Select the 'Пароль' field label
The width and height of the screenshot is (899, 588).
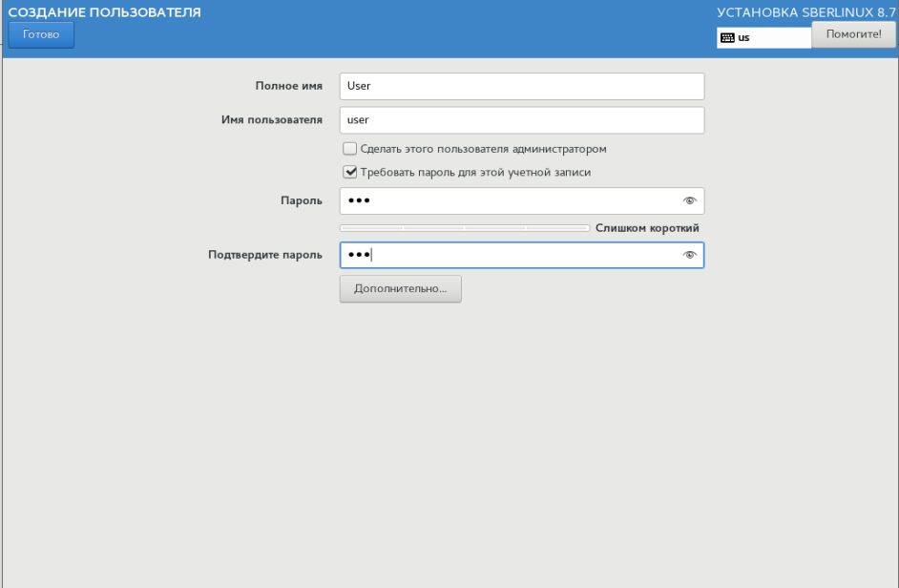click(301, 200)
